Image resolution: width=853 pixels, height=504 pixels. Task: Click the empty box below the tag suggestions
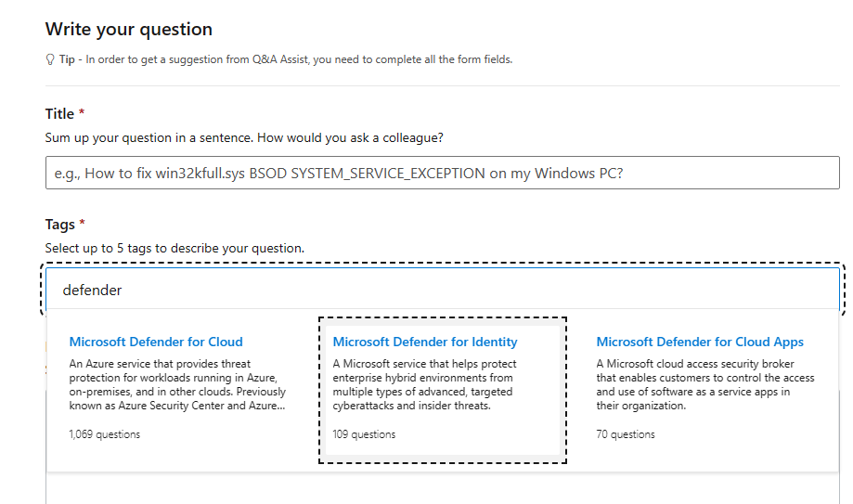442,488
